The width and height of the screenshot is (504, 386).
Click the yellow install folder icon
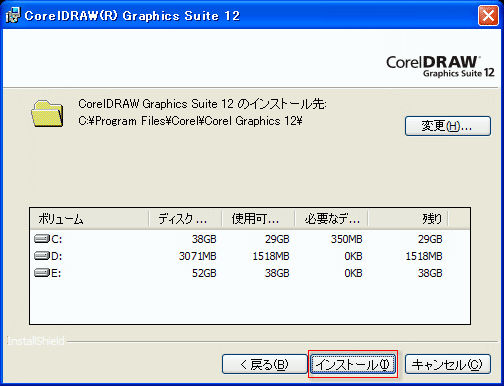[47, 114]
